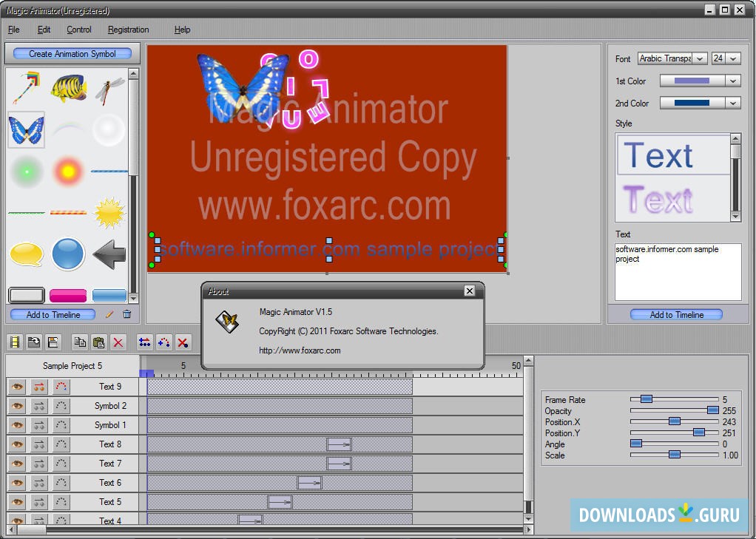Click Add to Timeline under the Text box
This screenshot has width=756, height=539.
tap(676, 314)
